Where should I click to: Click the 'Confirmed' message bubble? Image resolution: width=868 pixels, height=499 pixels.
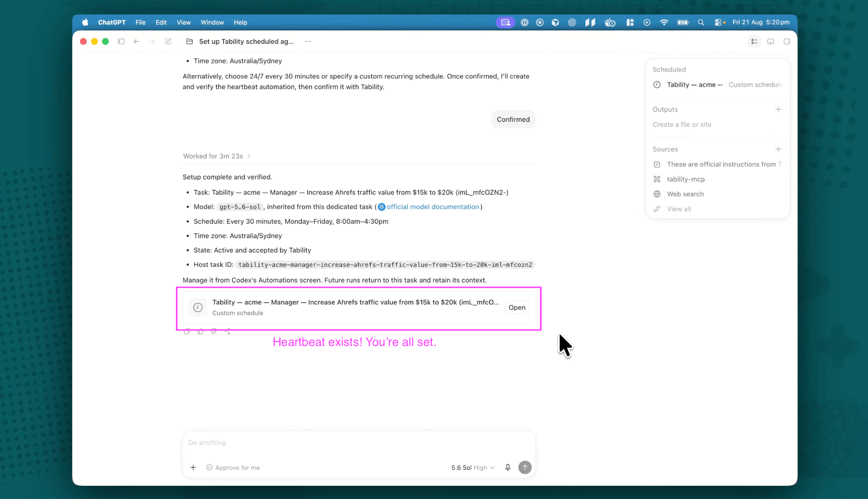(x=513, y=120)
